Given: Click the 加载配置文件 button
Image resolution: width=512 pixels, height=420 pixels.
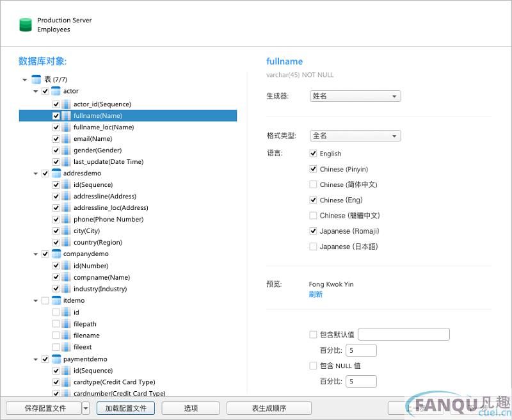Looking at the screenshot, I should click(125, 408).
